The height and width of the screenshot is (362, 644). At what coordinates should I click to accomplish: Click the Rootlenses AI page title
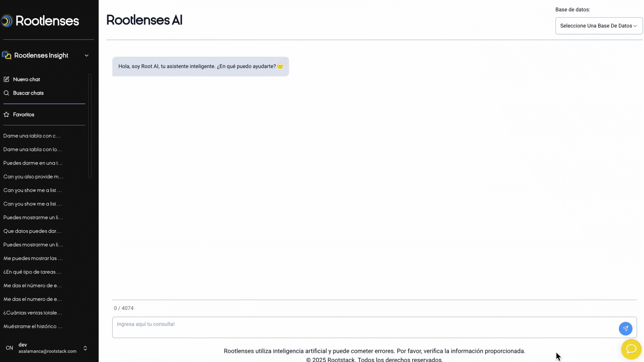coord(144,20)
